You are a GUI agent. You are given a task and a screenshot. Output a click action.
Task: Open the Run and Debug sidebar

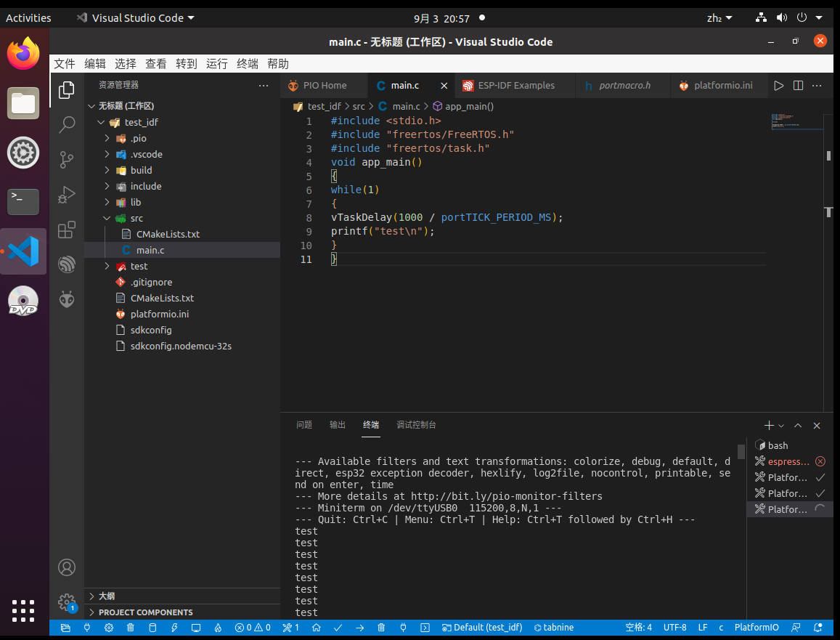[66, 195]
